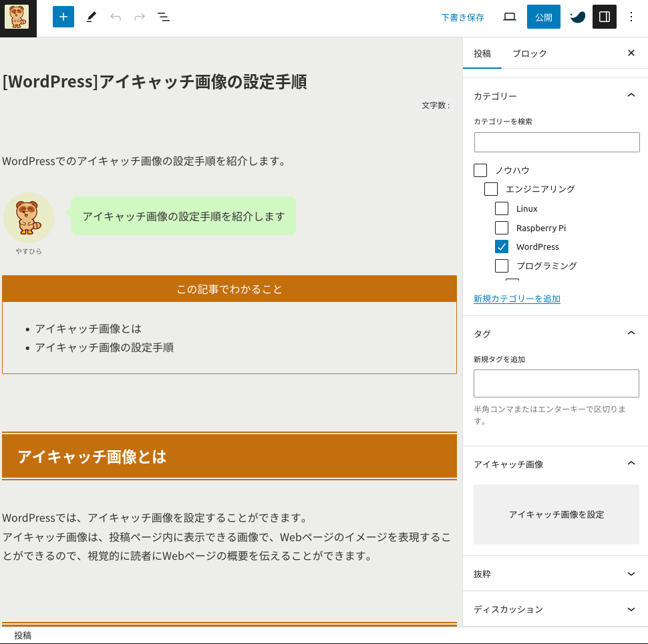Viewport: 648px width, 644px height.
Task: Select the pencil edit tool
Action: 91,17
